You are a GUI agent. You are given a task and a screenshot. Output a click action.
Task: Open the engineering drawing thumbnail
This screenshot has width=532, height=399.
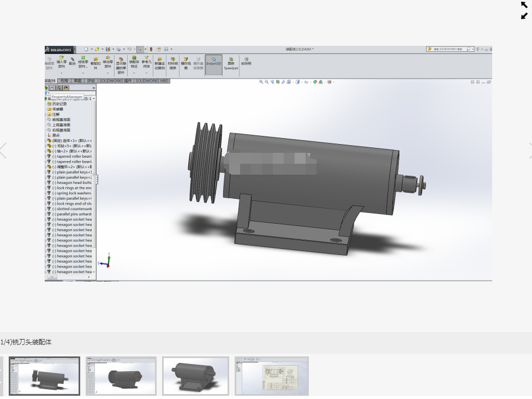tap(272, 376)
